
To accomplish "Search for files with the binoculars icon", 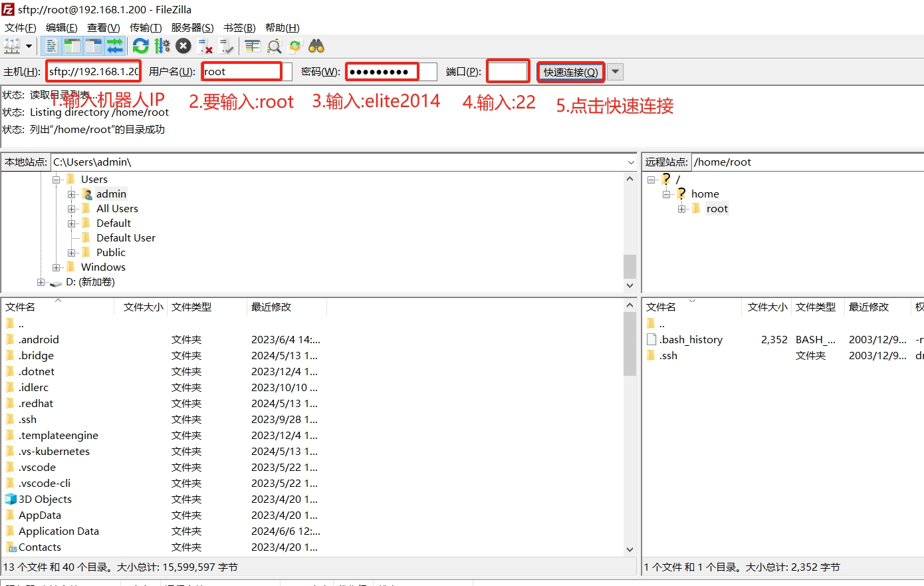I will (316, 46).
